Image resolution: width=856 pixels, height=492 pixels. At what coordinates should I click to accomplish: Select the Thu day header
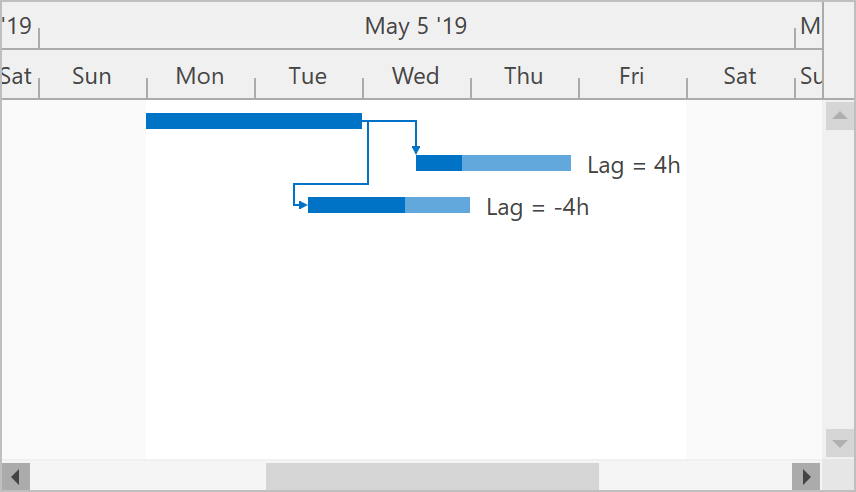click(524, 76)
